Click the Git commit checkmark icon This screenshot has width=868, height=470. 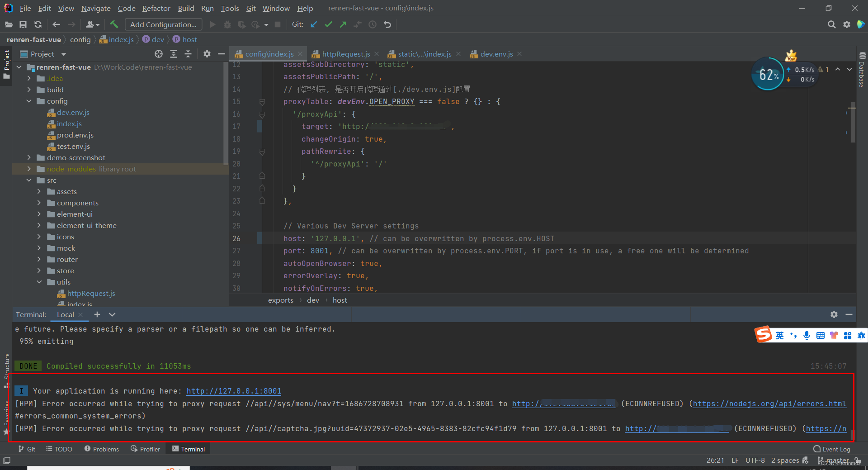point(329,24)
